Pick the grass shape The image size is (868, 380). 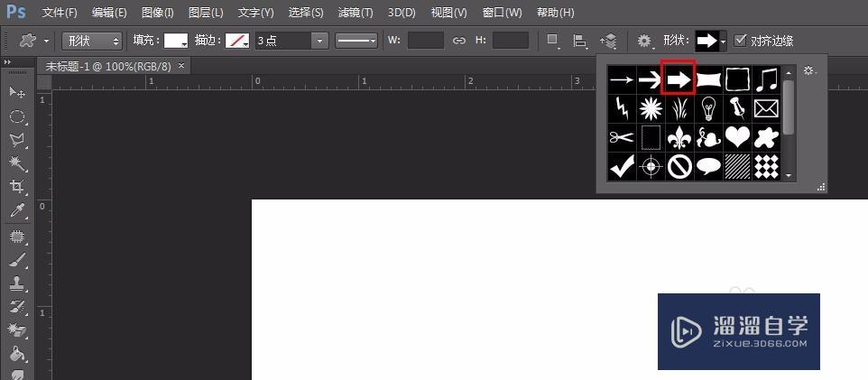click(x=679, y=109)
